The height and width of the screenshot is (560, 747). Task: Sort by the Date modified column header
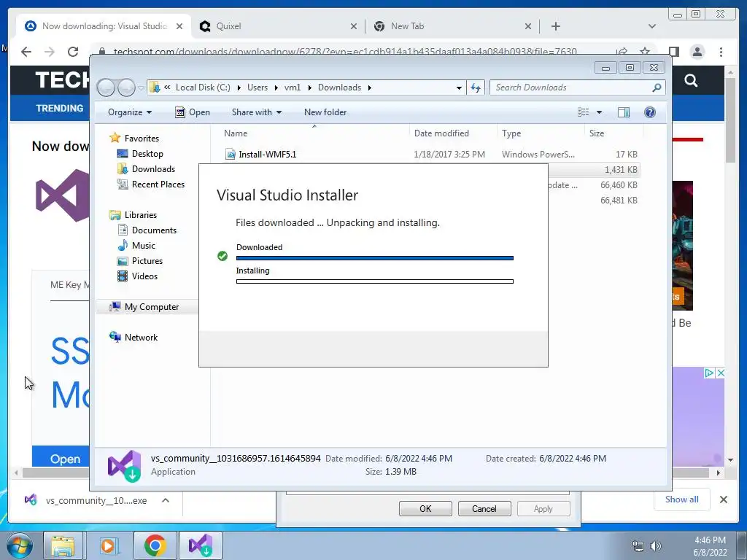click(452, 133)
